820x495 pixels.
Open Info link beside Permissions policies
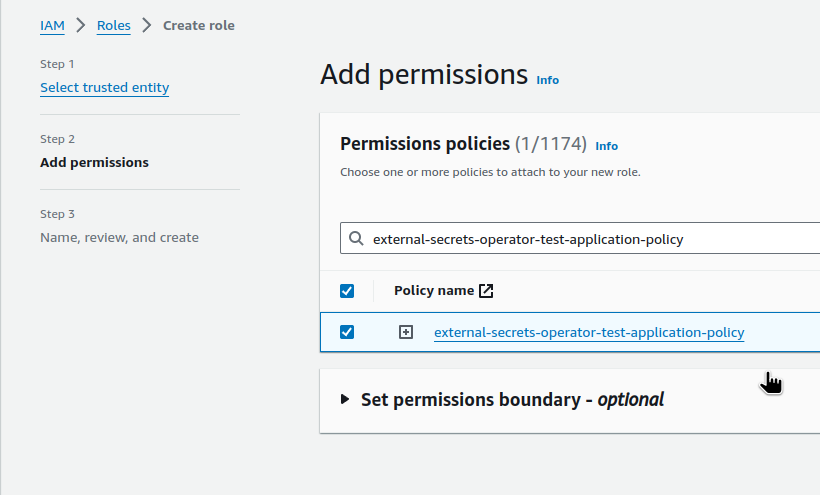pos(607,146)
